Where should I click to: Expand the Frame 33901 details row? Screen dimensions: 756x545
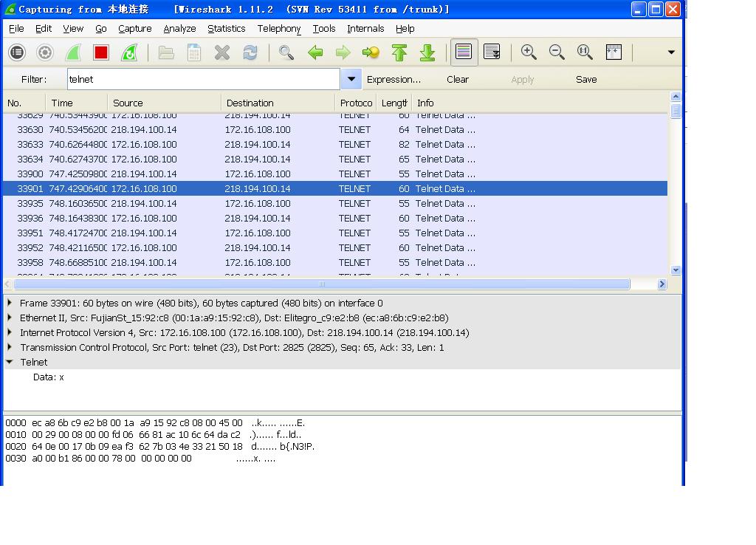click(10, 303)
